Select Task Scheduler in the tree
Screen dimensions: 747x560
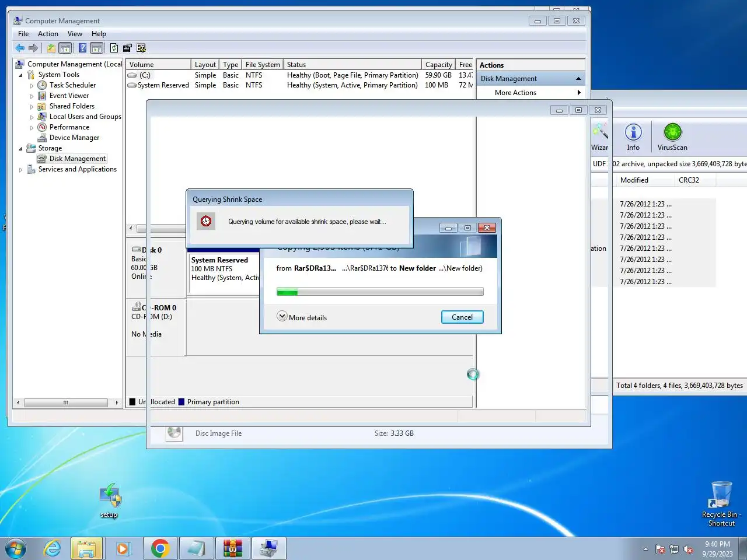(x=72, y=85)
